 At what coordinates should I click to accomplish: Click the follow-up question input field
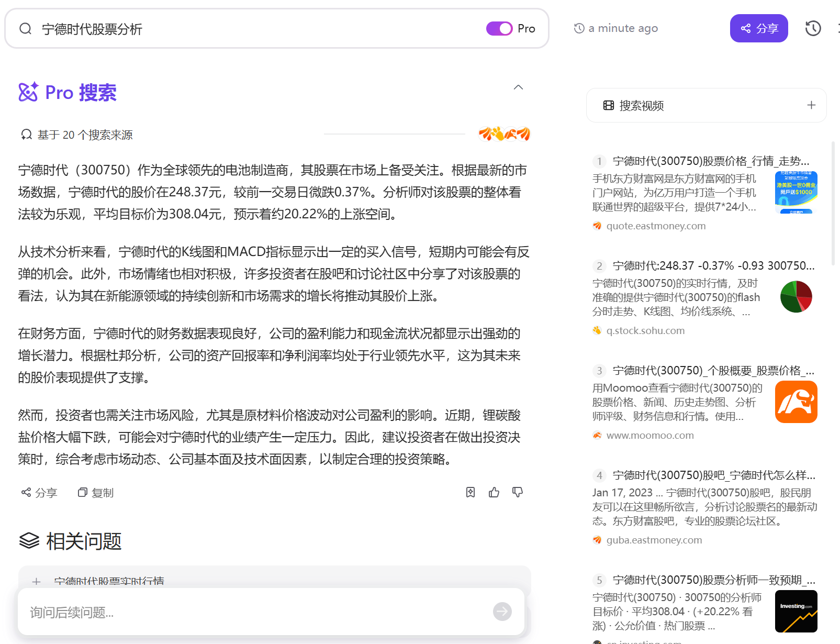[256, 612]
